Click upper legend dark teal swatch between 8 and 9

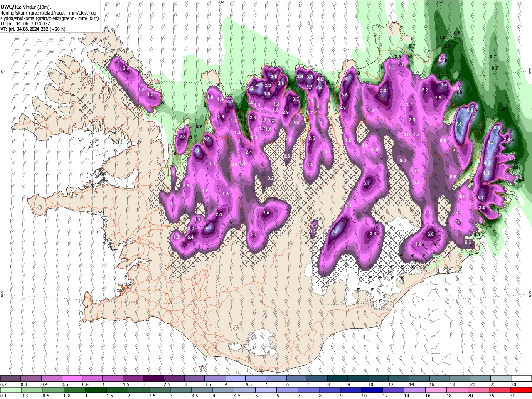(337, 379)
